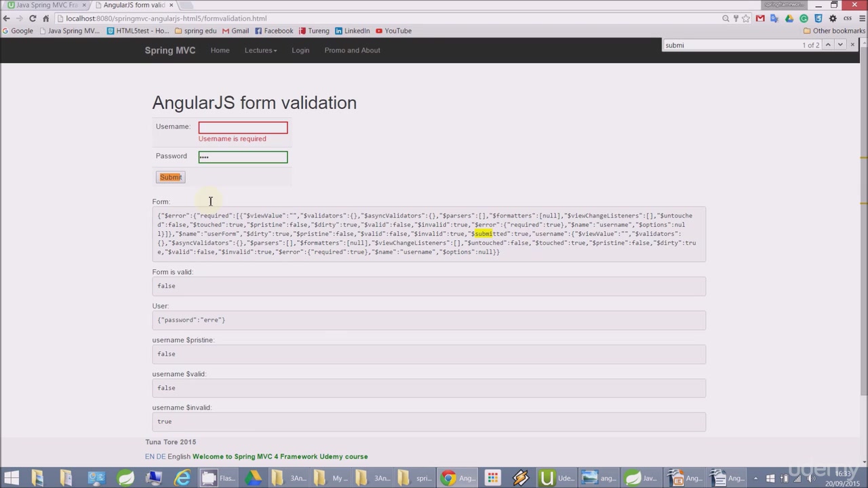Bookmark this page with the star icon
Image resolution: width=868 pixels, height=488 pixels.
tap(746, 18)
